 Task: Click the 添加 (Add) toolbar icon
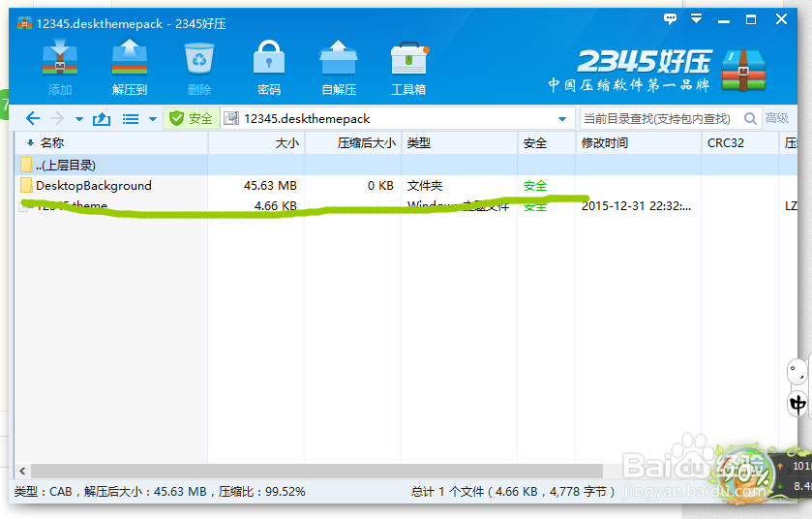60,68
